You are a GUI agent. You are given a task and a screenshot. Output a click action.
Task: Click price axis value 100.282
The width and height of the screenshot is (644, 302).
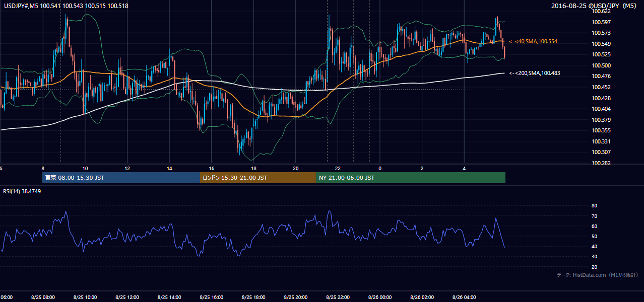click(x=602, y=163)
